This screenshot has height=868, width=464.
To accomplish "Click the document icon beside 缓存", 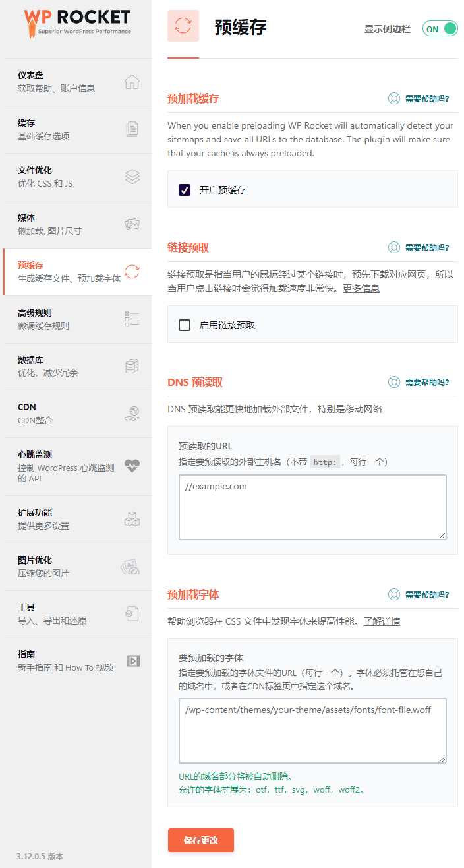I will click(x=132, y=129).
